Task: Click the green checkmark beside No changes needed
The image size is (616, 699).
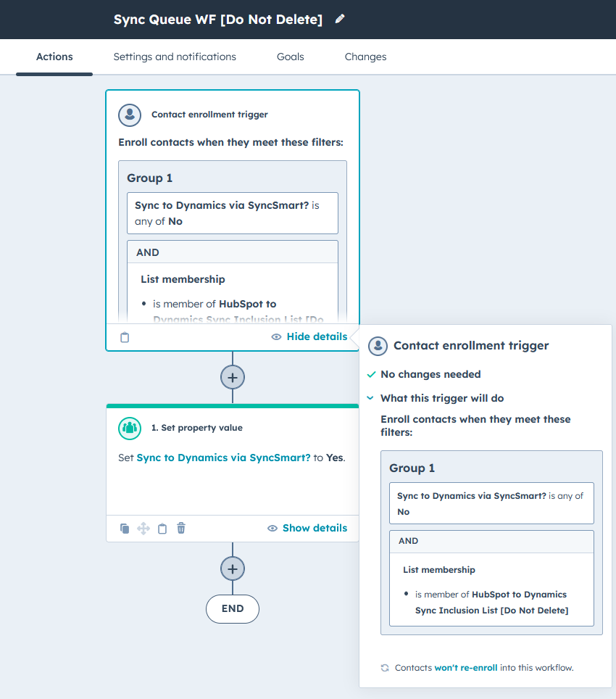Action: point(371,374)
